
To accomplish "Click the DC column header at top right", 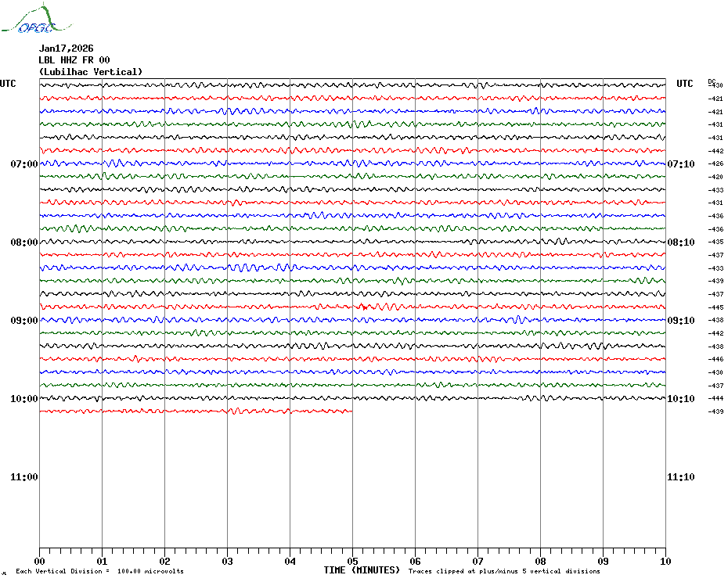I will [x=712, y=81].
